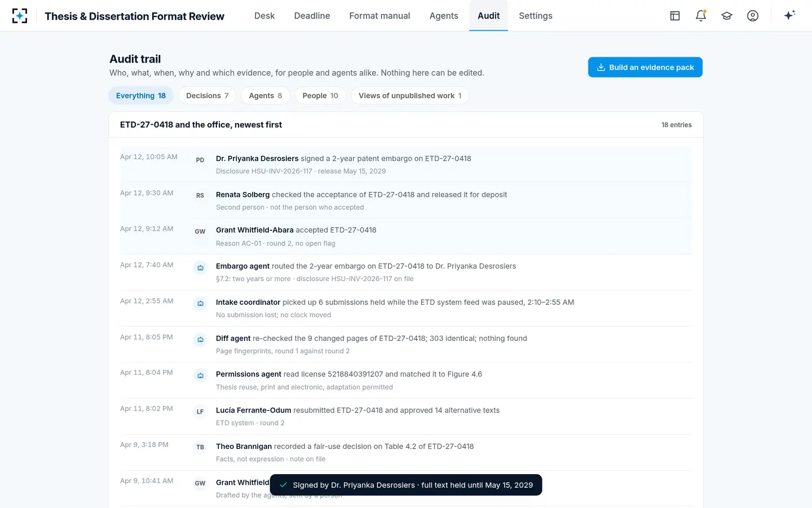Click the RS avatar for Renata Solberg
This screenshot has height=508, width=812.
(200, 195)
